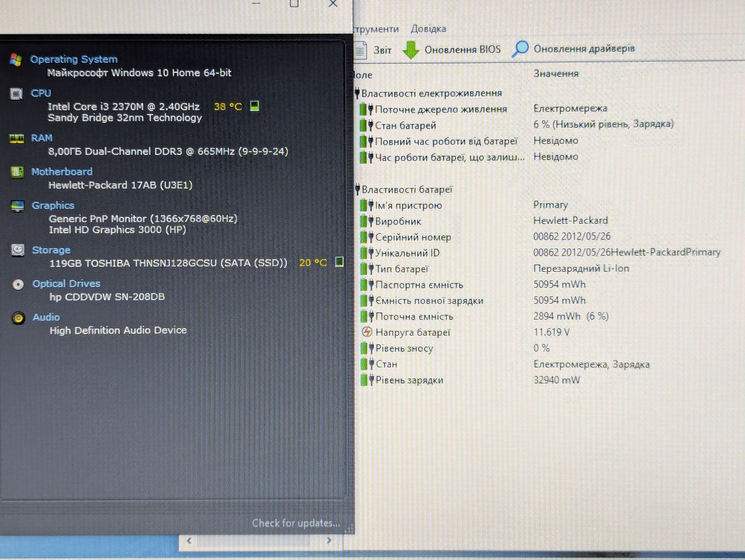Screen dimensions: 745x560
Task: Click the icon beside Рівень зносу
Action: click(x=367, y=348)
